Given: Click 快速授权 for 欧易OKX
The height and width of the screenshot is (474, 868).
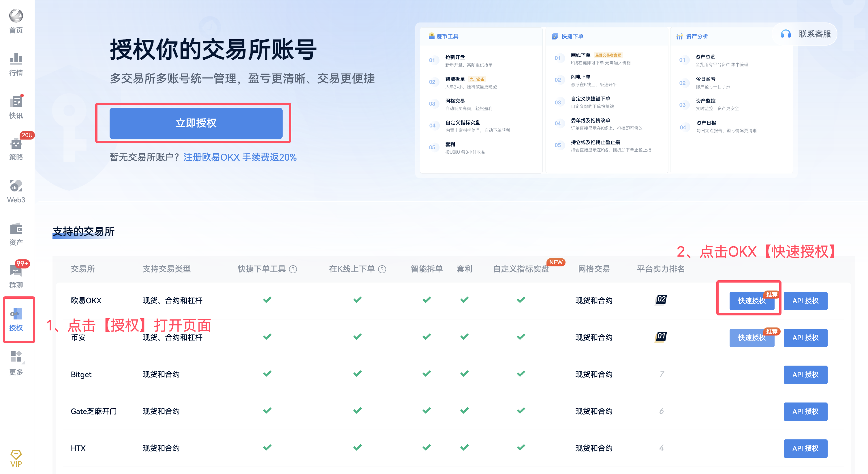Looking at the screenshot, I should click(x=752, y=300).
